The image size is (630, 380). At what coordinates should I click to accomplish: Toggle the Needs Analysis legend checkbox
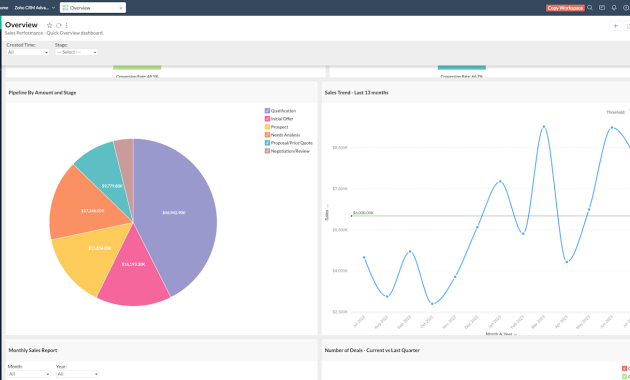pyautogui.click(x=267, y=135)
